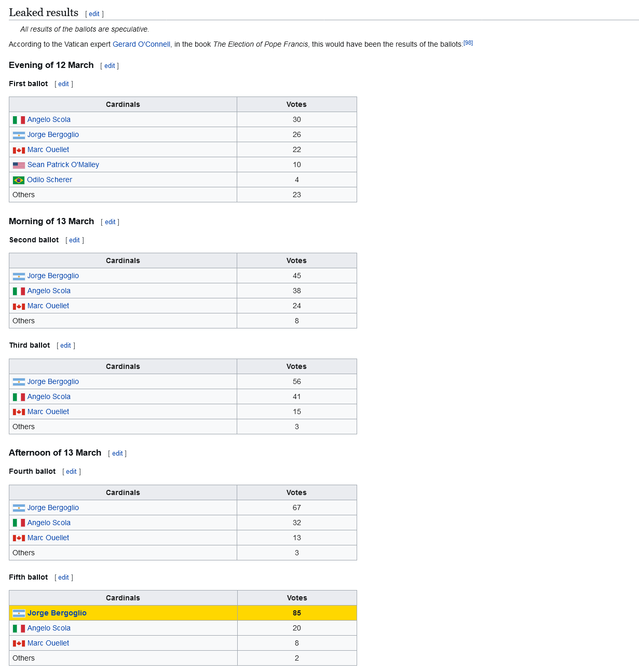Click the Brazilian flag next to Odilo Scherer
Screen dimensions: 639x672
(19, 180)
